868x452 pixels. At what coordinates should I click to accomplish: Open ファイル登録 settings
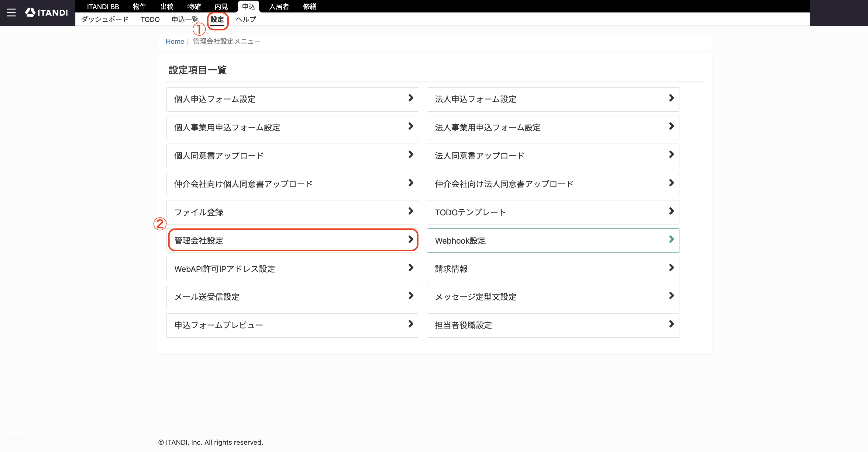[x=292, y=212]
